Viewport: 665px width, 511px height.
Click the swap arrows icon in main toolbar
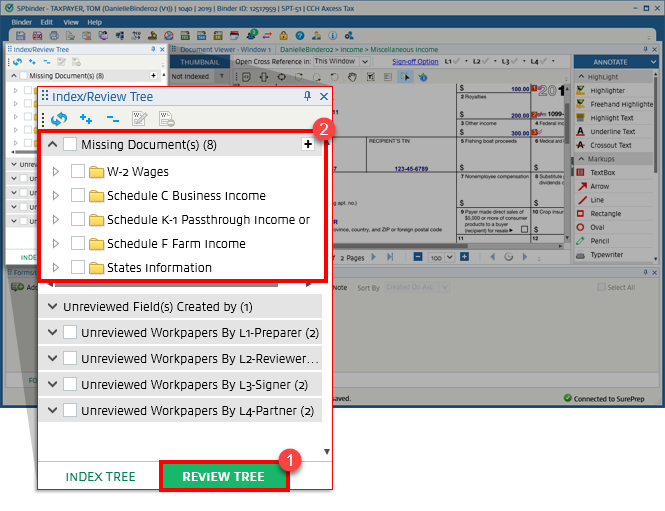click(x=267, y=36)
